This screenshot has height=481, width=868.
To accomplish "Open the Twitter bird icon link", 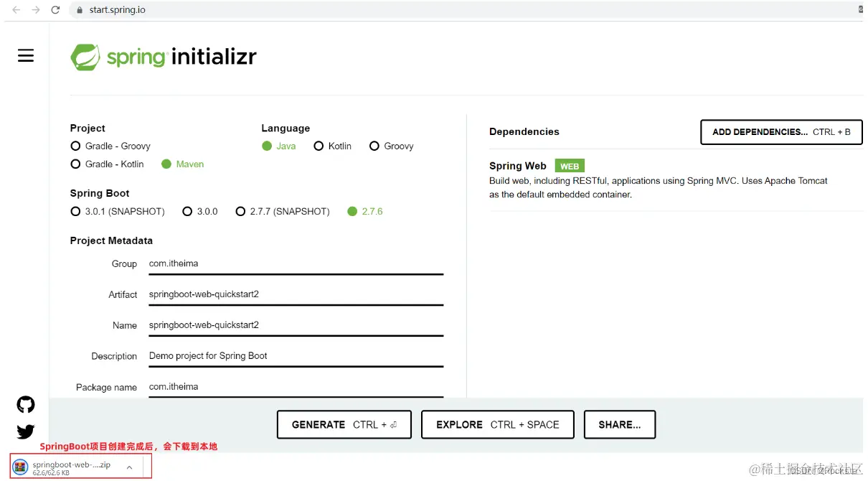I will click(26, 431).
